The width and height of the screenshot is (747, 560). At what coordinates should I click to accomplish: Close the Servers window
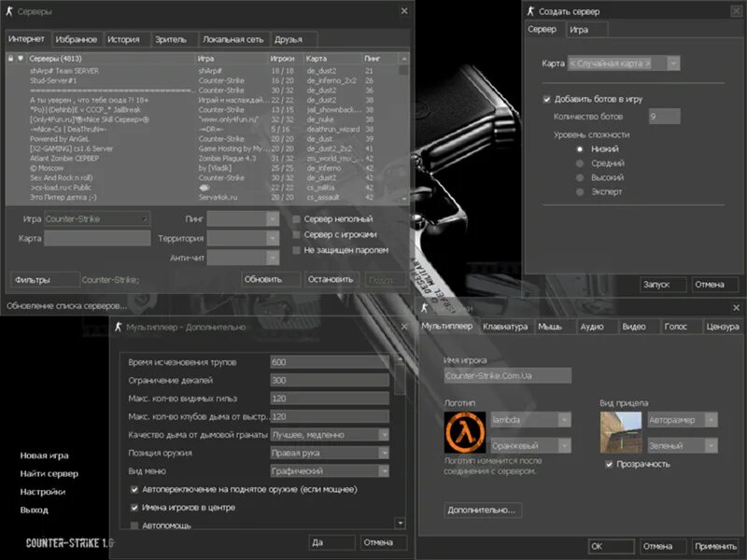click(404, 11)
